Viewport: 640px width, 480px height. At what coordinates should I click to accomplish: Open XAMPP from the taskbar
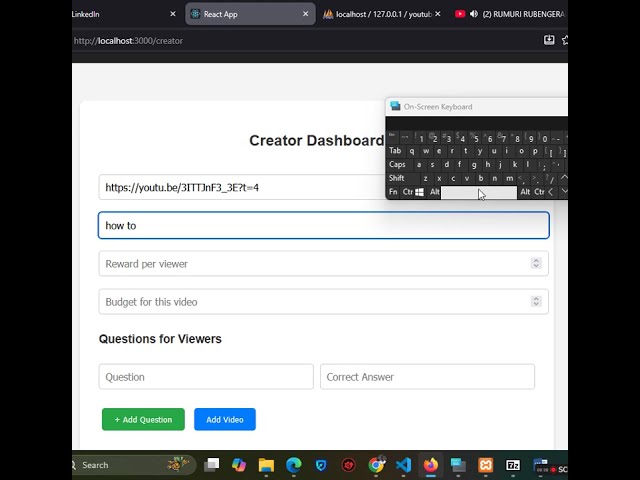click(486, 464)
